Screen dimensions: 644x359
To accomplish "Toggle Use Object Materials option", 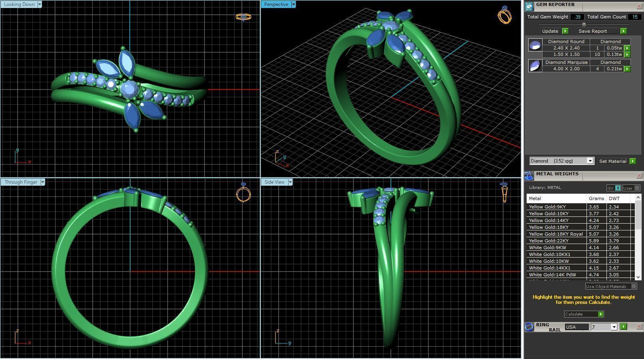I will pos(611,286).
